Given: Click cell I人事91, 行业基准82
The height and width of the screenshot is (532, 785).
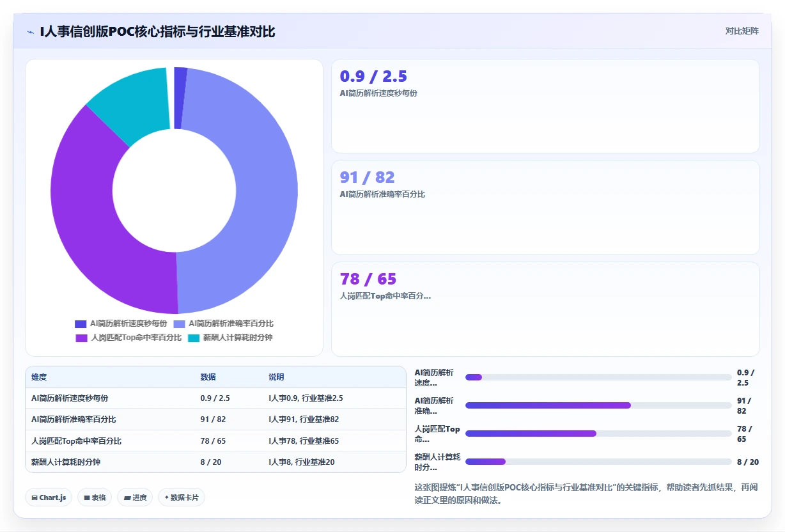Looking at the screenshot, I should coord(304,419).
